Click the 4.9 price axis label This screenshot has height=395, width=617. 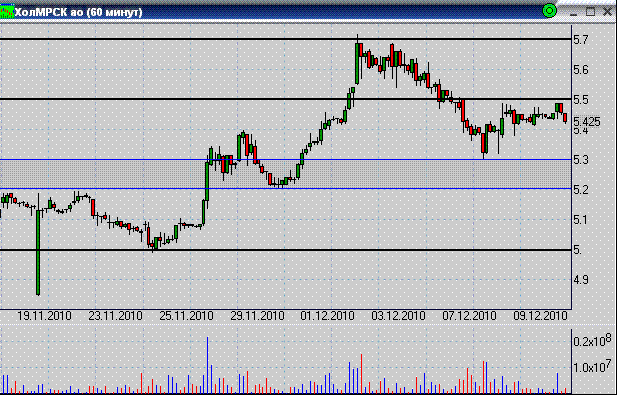pos(581,280)
